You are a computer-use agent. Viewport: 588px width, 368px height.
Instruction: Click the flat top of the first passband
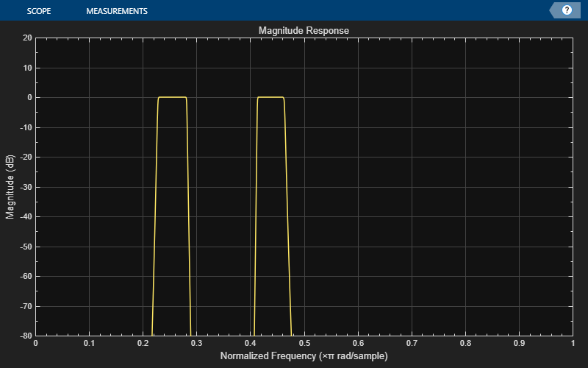pyautogui.click(x=173, y=97)
